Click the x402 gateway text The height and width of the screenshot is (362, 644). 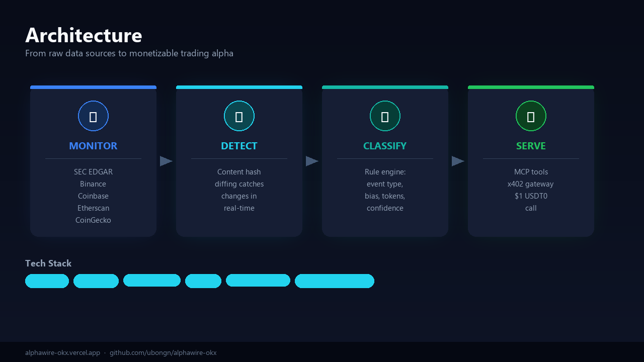[531, 184]
